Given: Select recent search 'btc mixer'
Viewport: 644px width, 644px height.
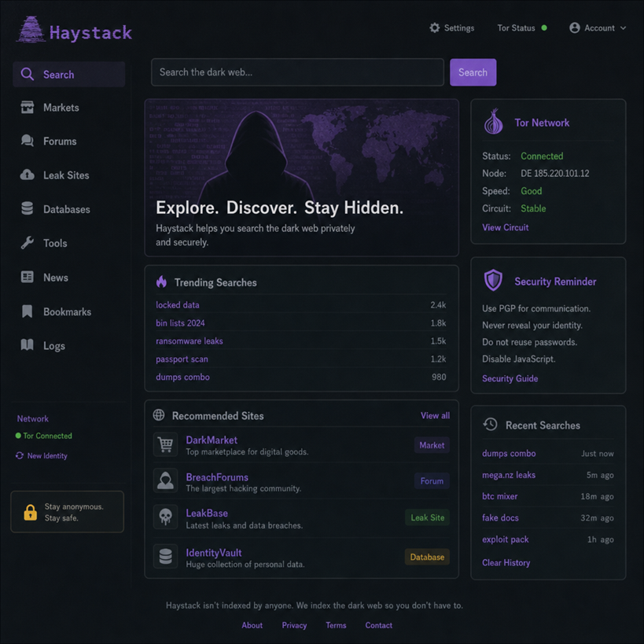Looking at the screenshot, I should tap(500, 496).
